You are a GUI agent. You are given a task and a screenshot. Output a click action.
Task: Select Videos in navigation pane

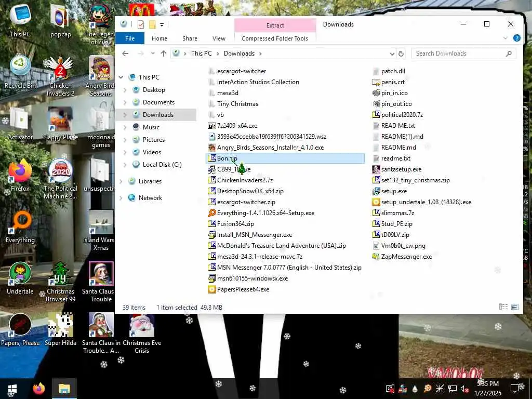152,152
